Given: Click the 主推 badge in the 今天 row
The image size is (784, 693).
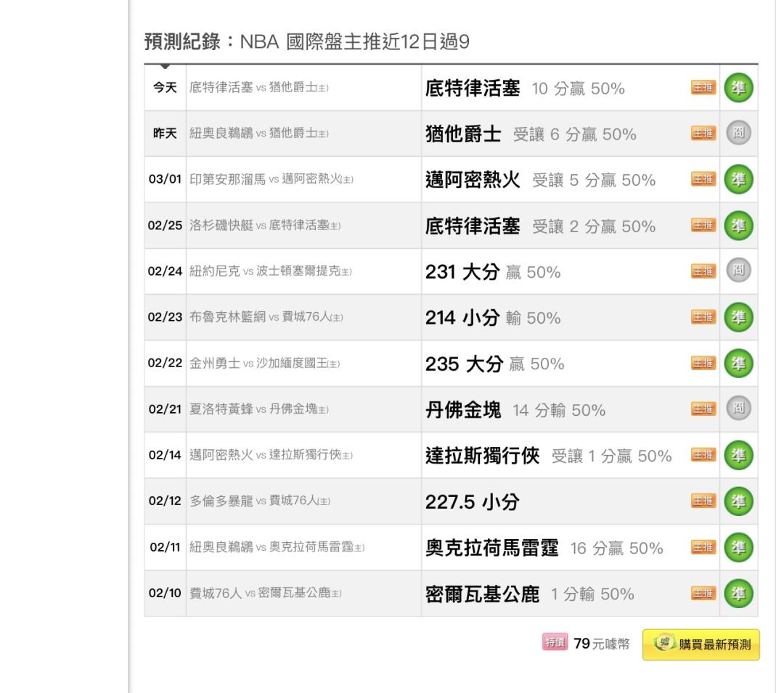Looking at the screenshot, I should coord(703,88).
